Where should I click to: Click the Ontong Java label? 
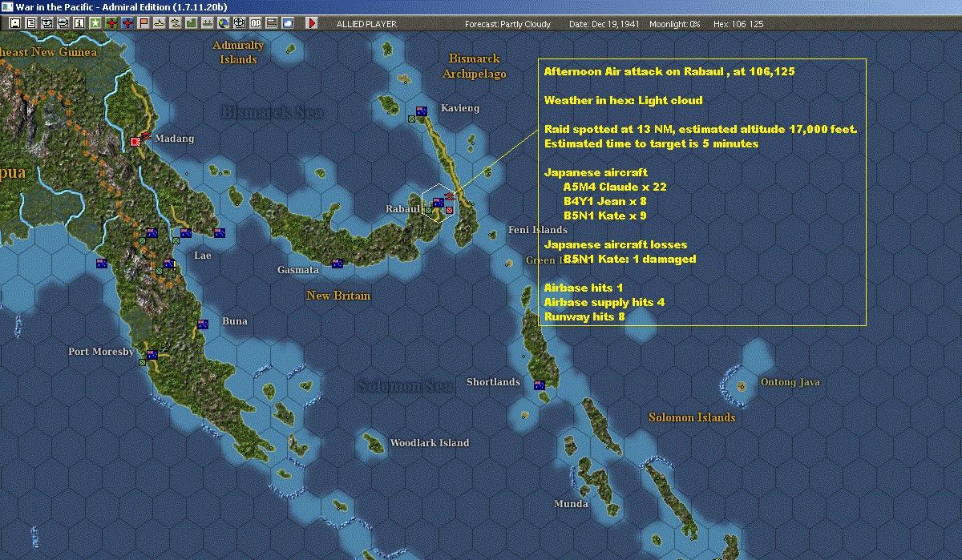click(x=790, y=382)
